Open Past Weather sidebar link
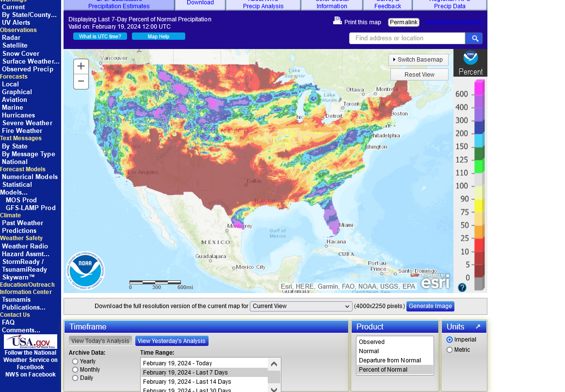 point(23,223)
